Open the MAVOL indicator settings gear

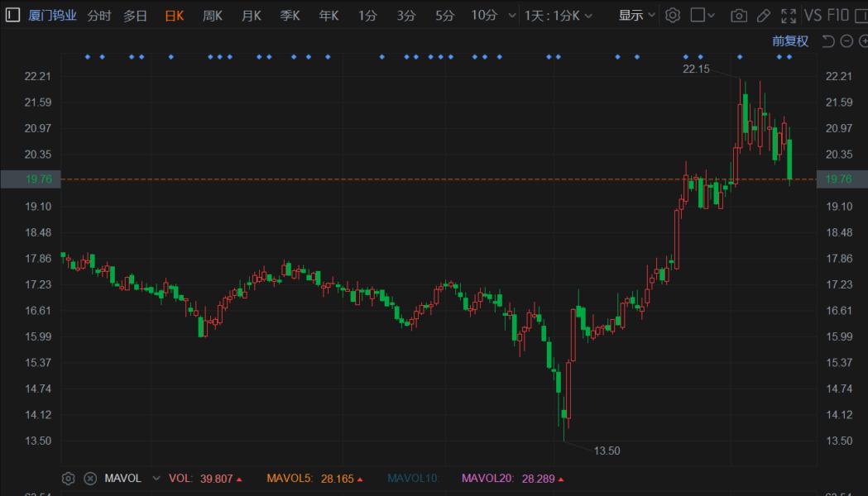[x=68, y=479]
